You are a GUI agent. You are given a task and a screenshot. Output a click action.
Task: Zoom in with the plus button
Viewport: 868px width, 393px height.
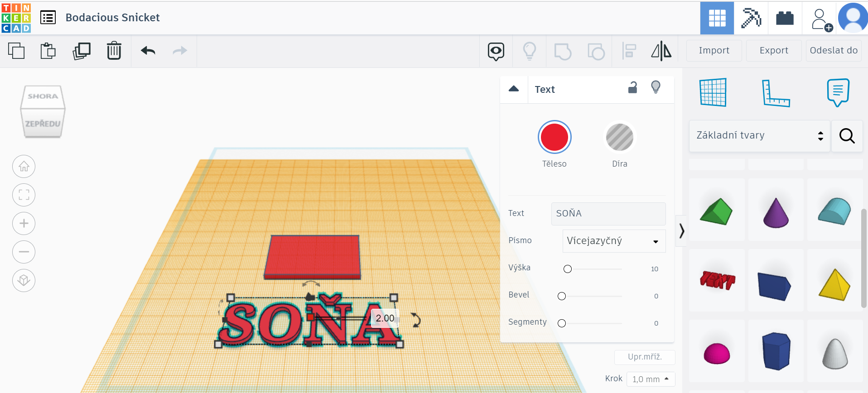pos(24,224)
